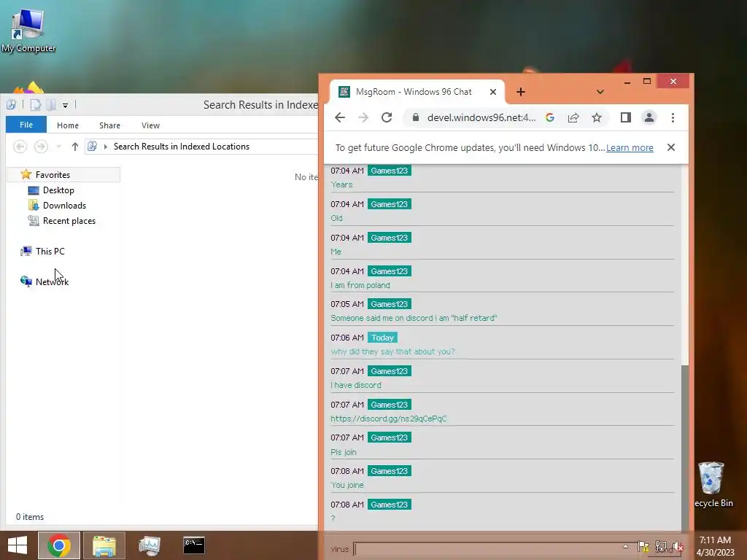Open Explorer's recent locations dropdown
The width and height of the screenshot is (747, 560).
click(x=58, y=147)
